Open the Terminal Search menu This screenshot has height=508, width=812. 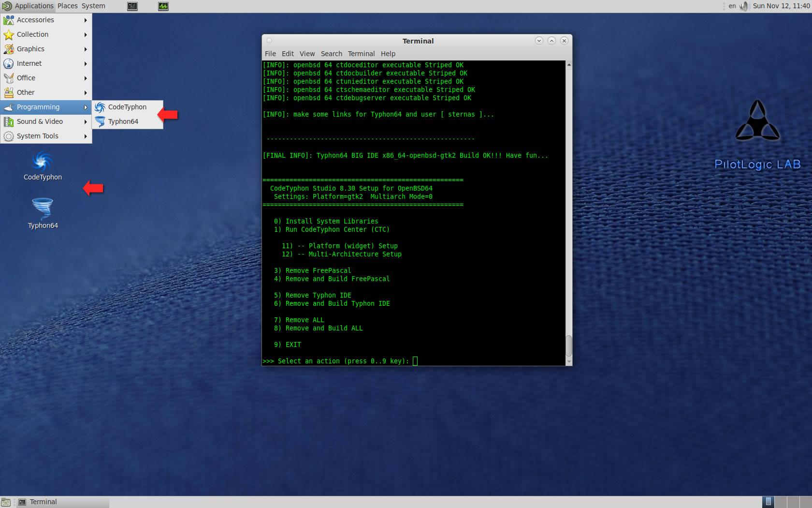pyautogui.click(x=331, y=54)
